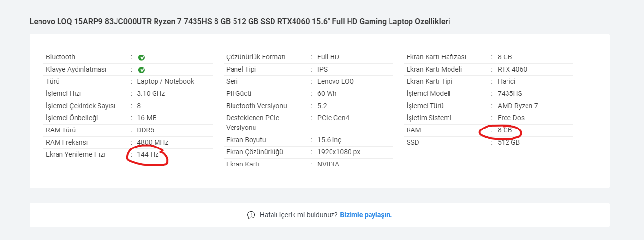Select the Free Dos operating system value
The width and height of the screenshot is (644, 240).
point(511,118)
